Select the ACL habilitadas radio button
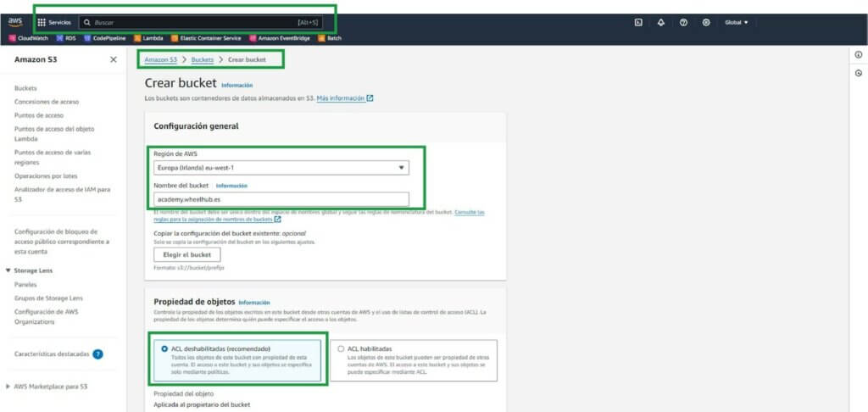This screenshot has height=412, width=868. [x=341, y=348]
